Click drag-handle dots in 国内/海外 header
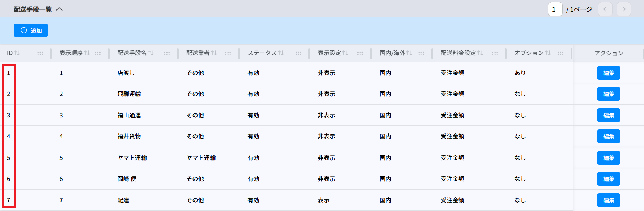This screenshot has width=644, height=211. (x=421, y=53)
